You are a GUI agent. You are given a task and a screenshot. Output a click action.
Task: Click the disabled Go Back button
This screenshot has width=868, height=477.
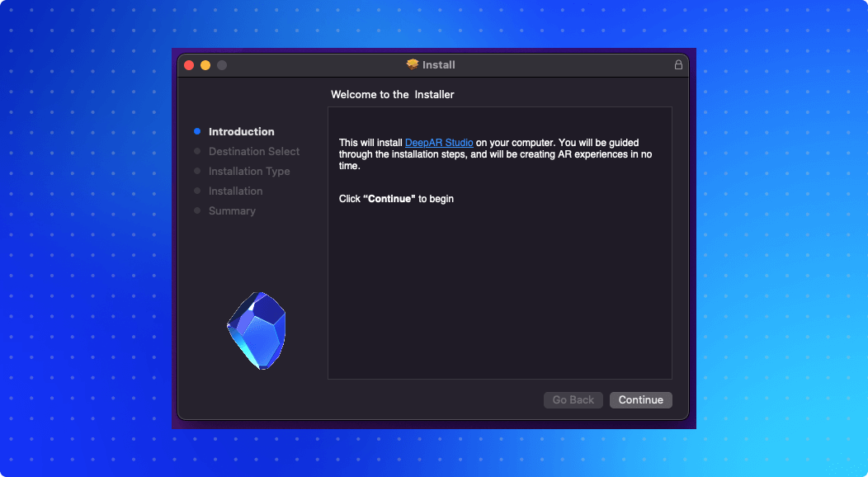pos(573,399)
